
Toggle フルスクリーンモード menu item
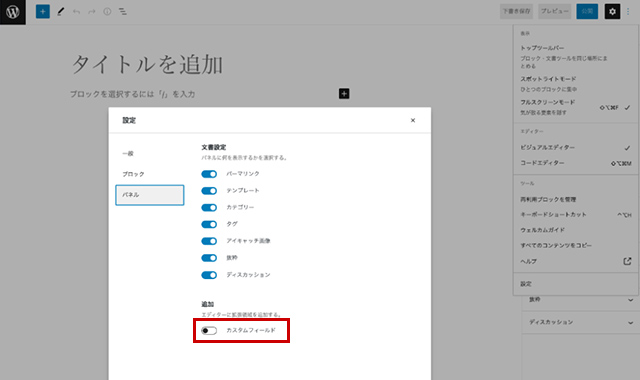coord(576,107)
